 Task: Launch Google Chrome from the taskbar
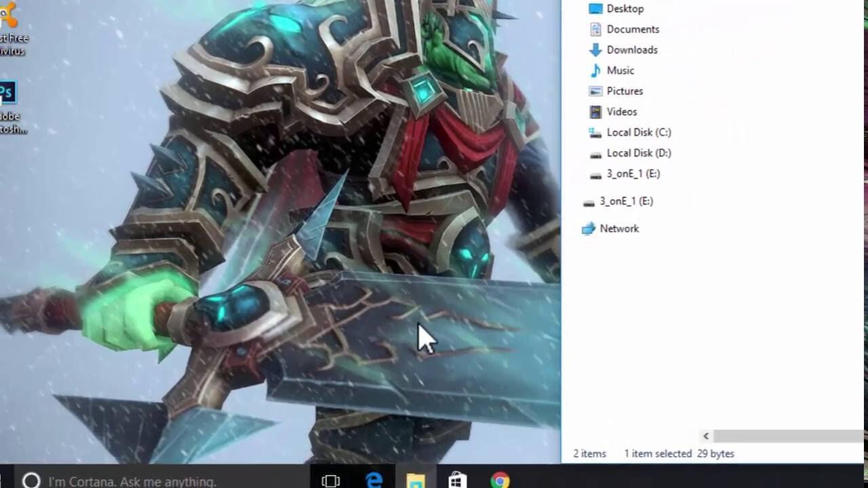click(500, 481)
